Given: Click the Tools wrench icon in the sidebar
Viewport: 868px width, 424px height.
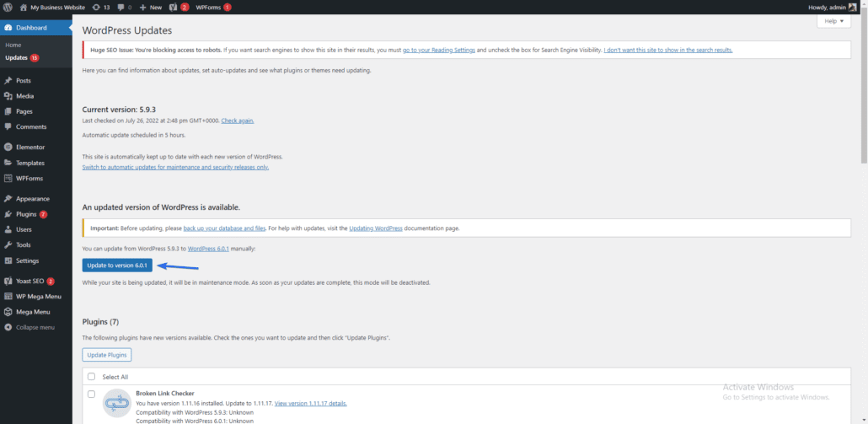Looking at the screenshot, I should (x=8, y=244).
